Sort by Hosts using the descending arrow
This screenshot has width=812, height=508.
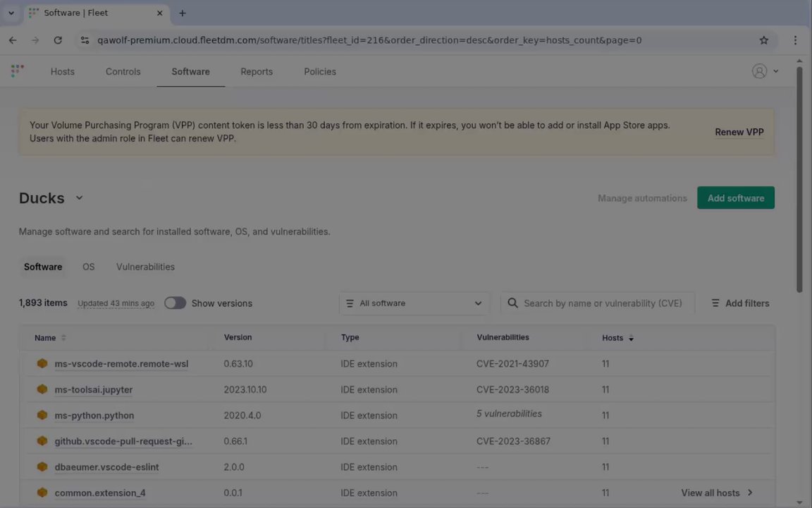(631, 338)
